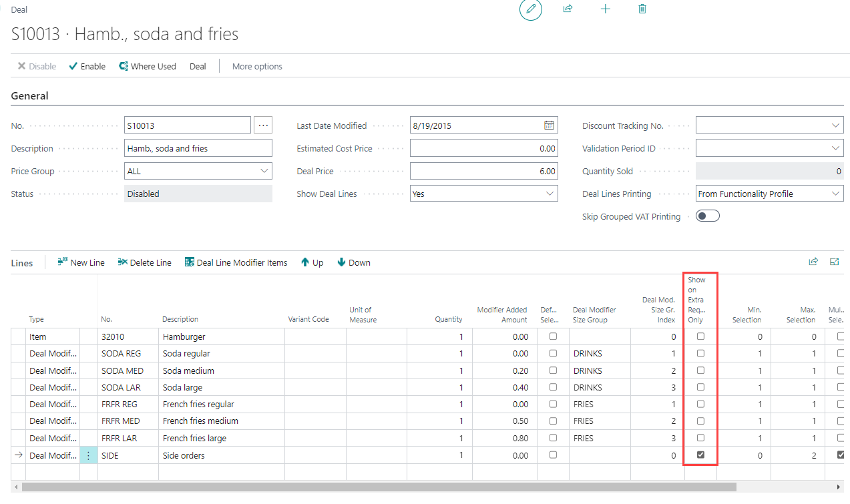Open calendar picker for Last Date Modified
850x504 pixels.
coord(549,125)
